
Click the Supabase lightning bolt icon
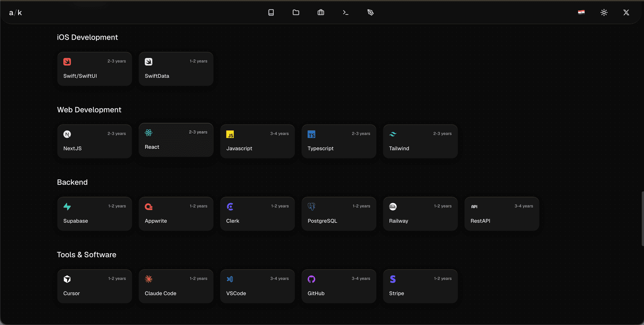(x=67, y=206)
